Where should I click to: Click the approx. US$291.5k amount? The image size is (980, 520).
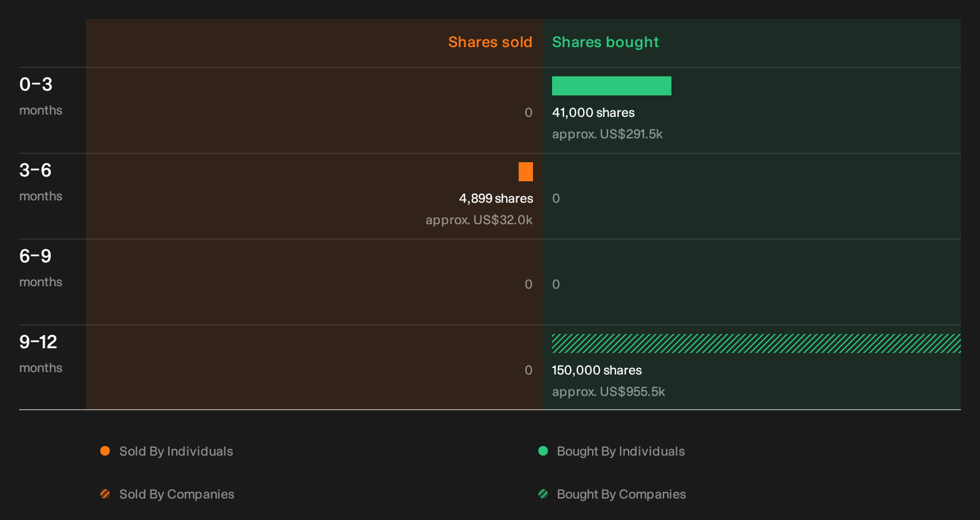pos(607,134)
